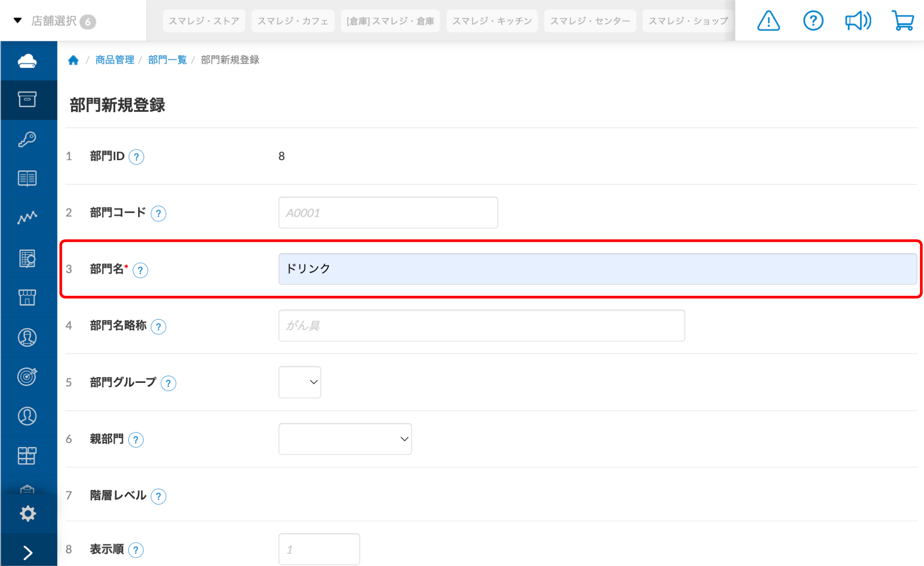This screenshot has width=924, height=566.
Task: Click the announcements megaphone icon
Action: [858, 20]
